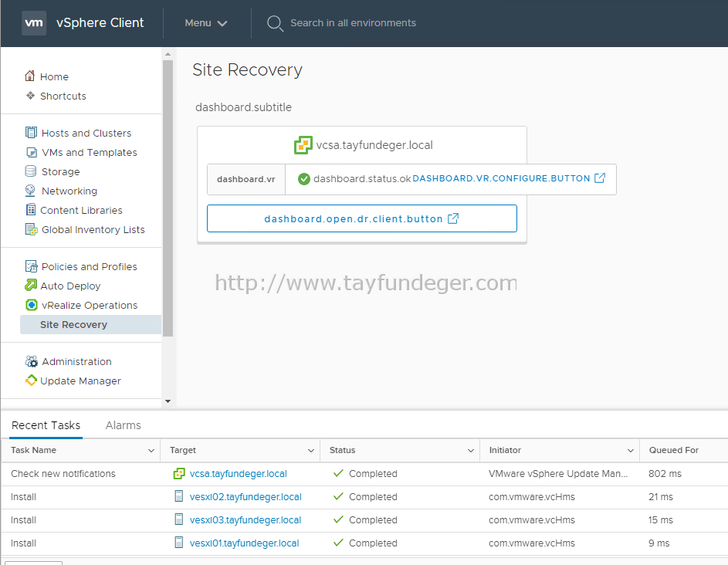Click Completed status text in vesxi01 row
The width and height of the screenshot is (728, 565).
(x=373, y=543)
